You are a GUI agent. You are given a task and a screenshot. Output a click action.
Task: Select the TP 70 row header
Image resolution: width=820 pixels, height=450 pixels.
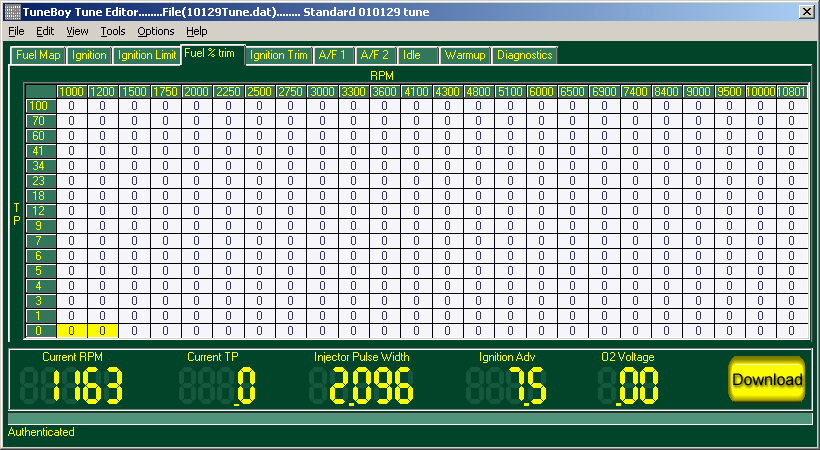click(x=41, y=121)
